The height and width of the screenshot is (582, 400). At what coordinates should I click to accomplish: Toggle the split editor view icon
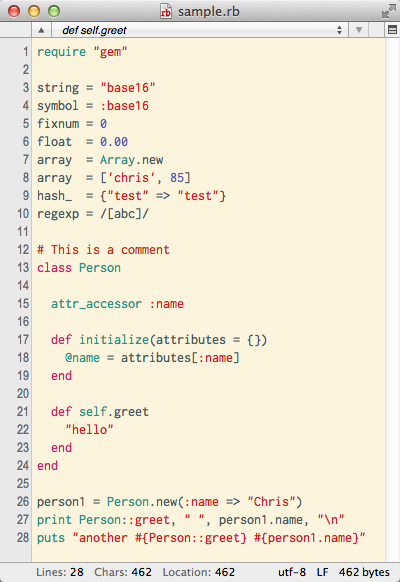coord(392,30)
